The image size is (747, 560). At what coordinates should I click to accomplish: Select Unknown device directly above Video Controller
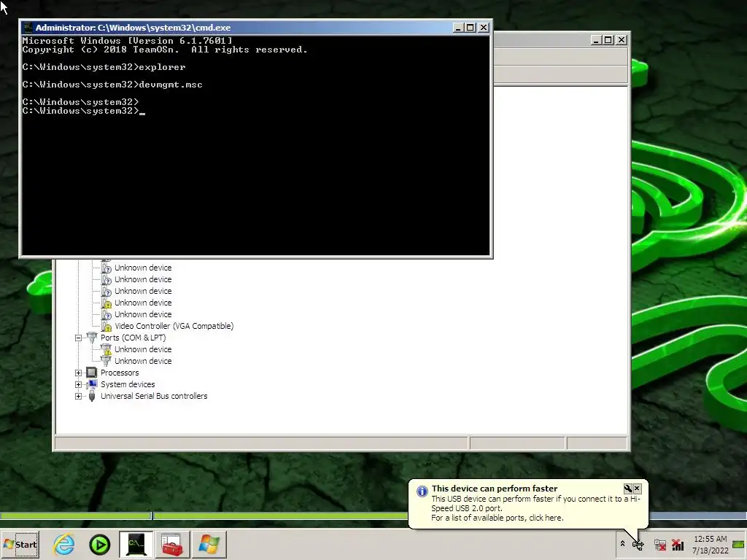click(143, 314)
